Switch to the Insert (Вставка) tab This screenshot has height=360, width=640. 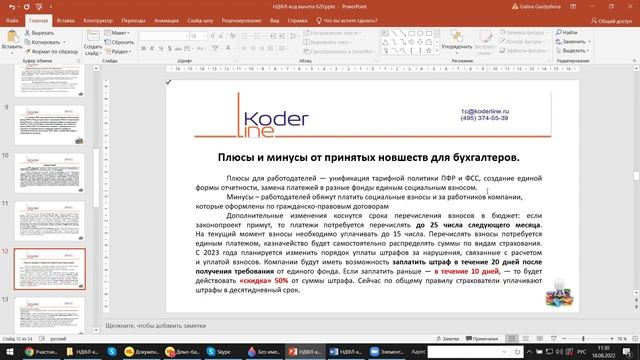[x=65, y=20]
